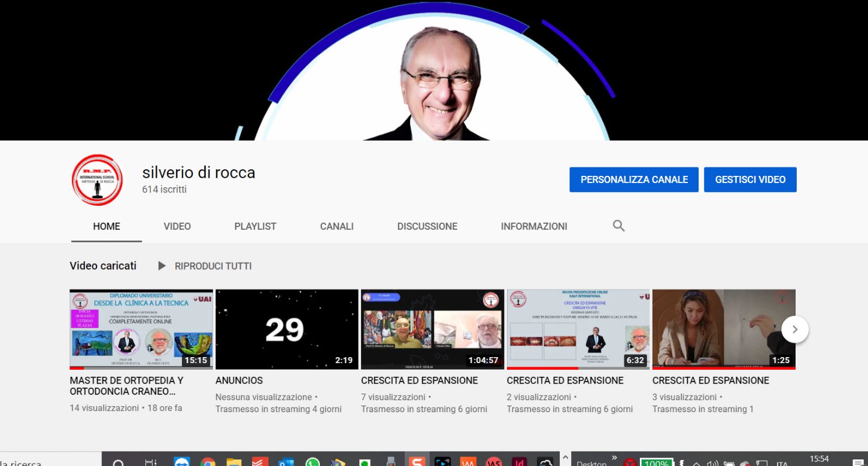The height and width of the screenshot is (466, 868).
Task: Open CRESCITA ED ESPANSIONE title with 2 visualizzazioni
Action: coord(565,380)
